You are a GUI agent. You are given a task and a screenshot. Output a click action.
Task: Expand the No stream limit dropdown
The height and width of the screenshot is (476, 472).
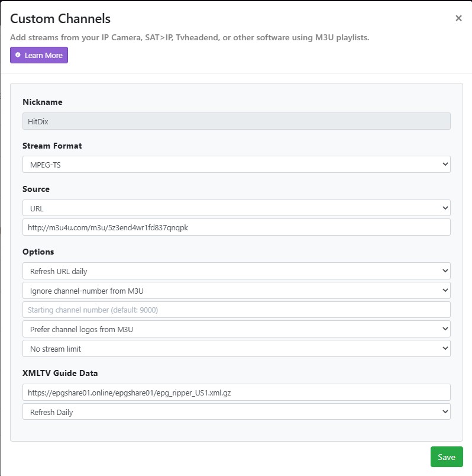(x=236, y=349)
